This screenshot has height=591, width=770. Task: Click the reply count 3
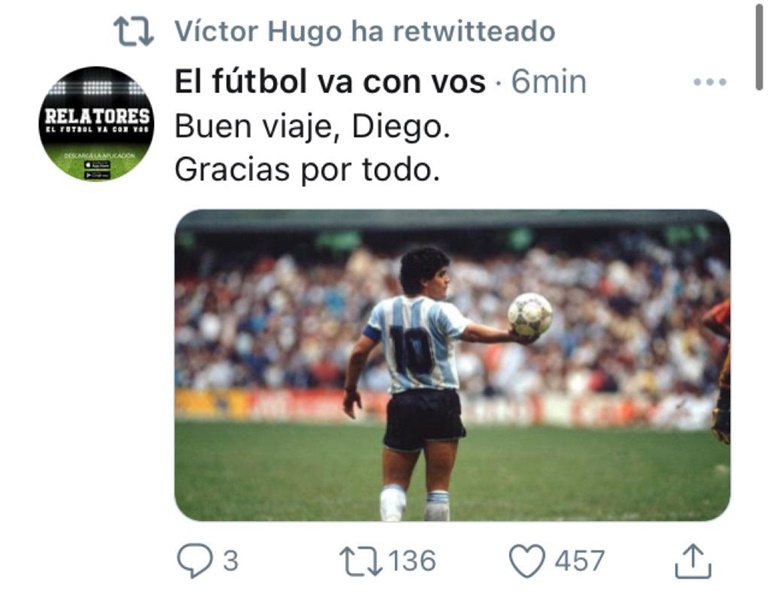pos(231,561)
